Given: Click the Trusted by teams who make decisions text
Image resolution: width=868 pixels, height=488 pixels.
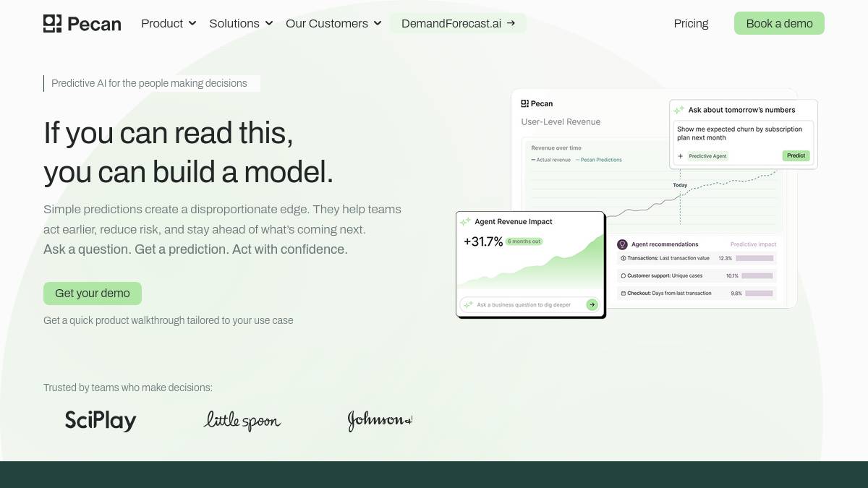Looking at the screenshot, I should tap(128, 388).
